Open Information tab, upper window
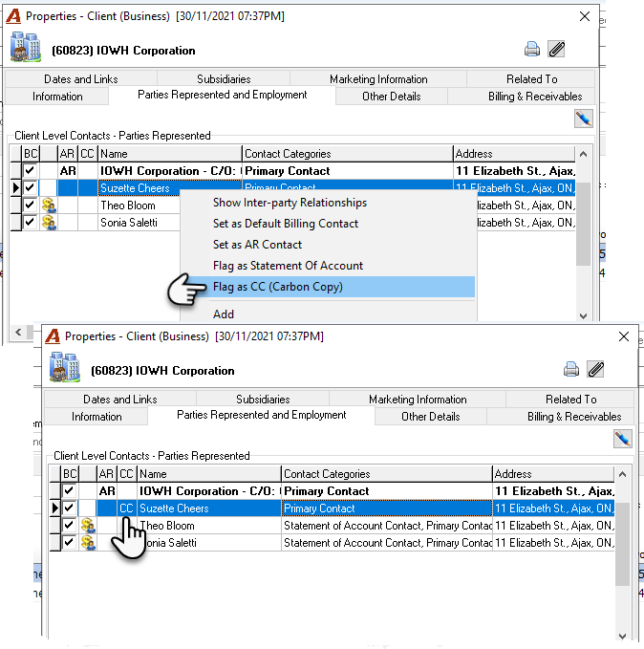The height and width of the screenshot is (649, 644). (57, 96)
